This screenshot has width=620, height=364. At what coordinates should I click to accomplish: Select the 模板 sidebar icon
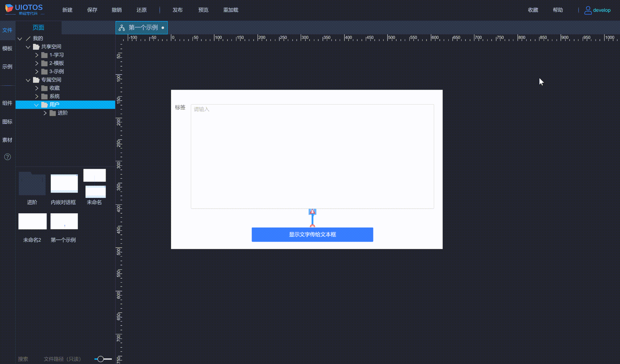[7, 48]
